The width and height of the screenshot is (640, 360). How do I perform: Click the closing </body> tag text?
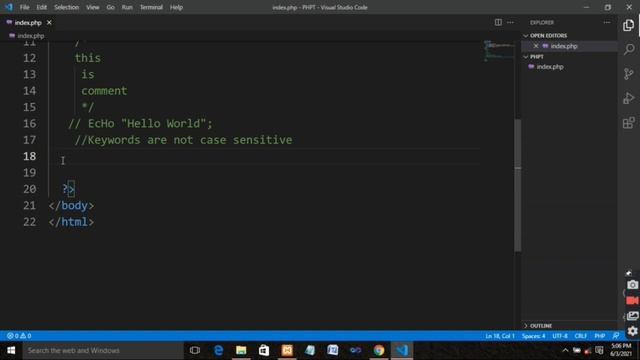71,206
